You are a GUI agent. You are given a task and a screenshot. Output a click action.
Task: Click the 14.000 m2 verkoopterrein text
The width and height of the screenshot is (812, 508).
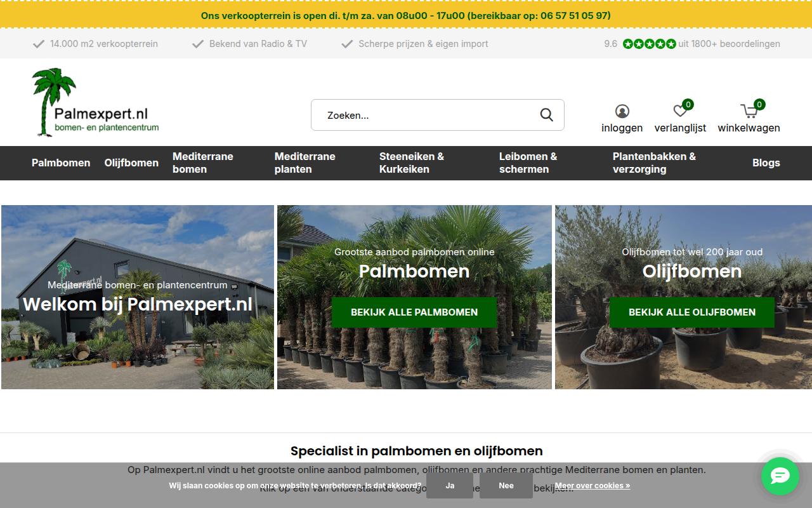(x=104, y=44)
